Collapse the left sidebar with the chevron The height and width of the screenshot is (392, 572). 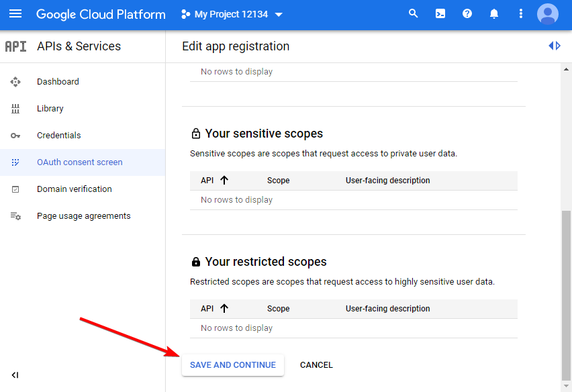(15, 375)
